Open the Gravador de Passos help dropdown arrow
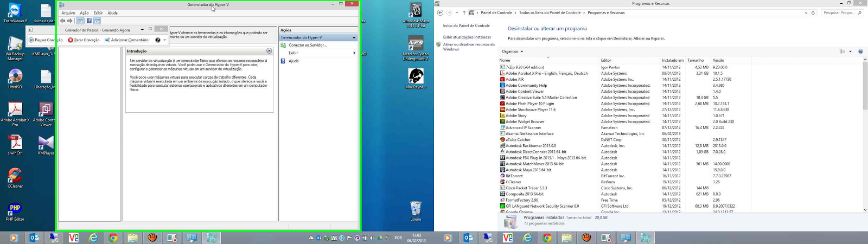The height and width of the screenshot is (244, 868). click(x=165, y=40)
